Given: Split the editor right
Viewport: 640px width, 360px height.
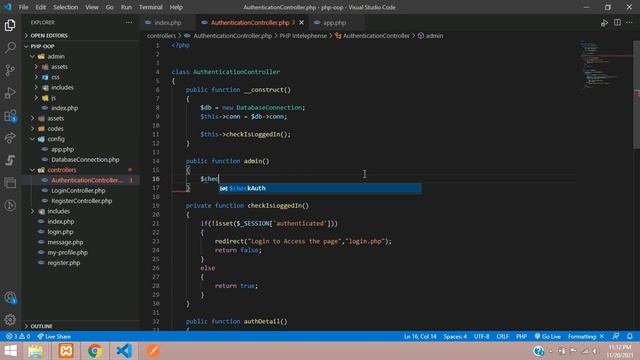Looking at the screenshot, I should coord(617,23).
